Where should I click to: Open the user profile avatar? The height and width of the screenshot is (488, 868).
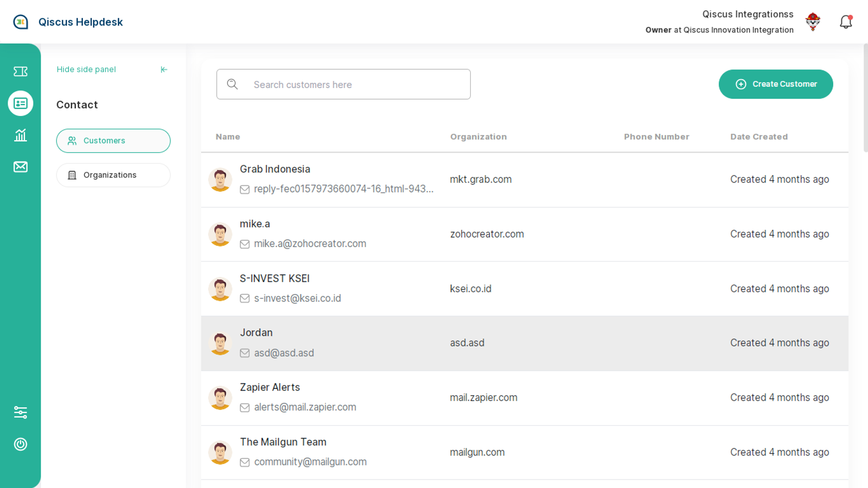[813, 22]
